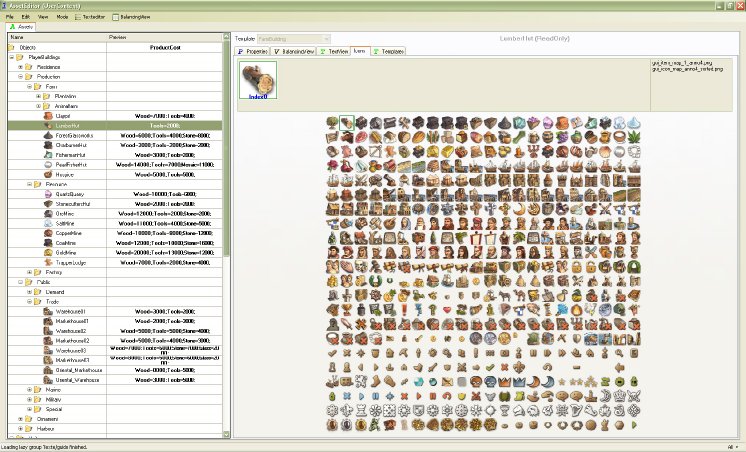Choose the red rose icon

pyautogui.click(x=332, y=166)
